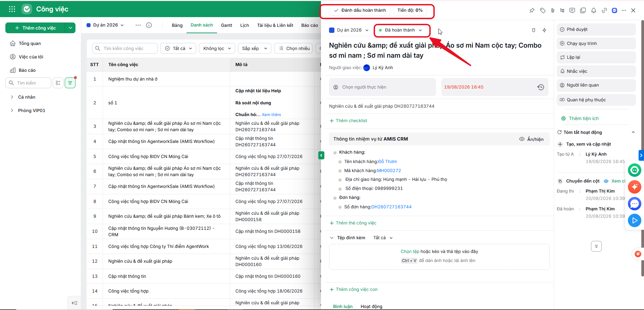644x310 pixels.
Task: Click the Chọn người thực hiện field
Action: [x=382, y=87]
